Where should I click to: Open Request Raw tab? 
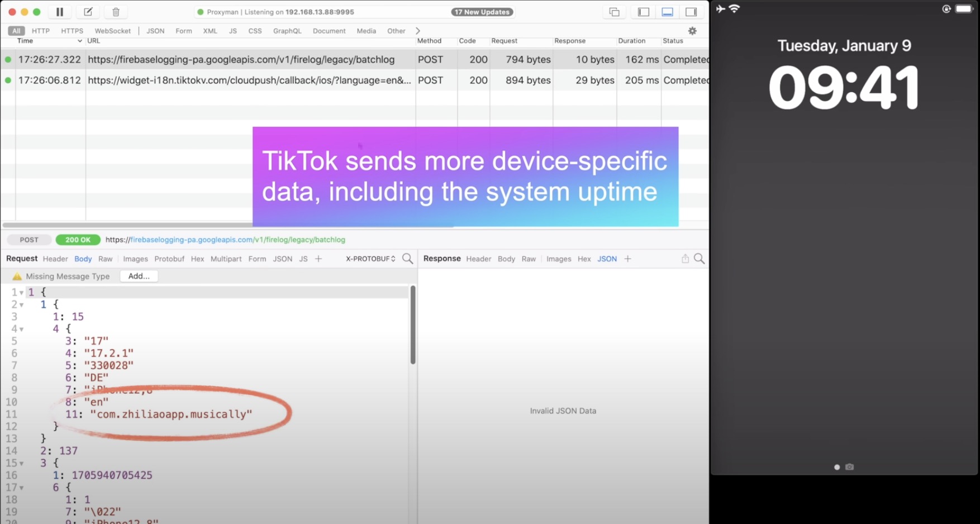click(x=105, y=259)
